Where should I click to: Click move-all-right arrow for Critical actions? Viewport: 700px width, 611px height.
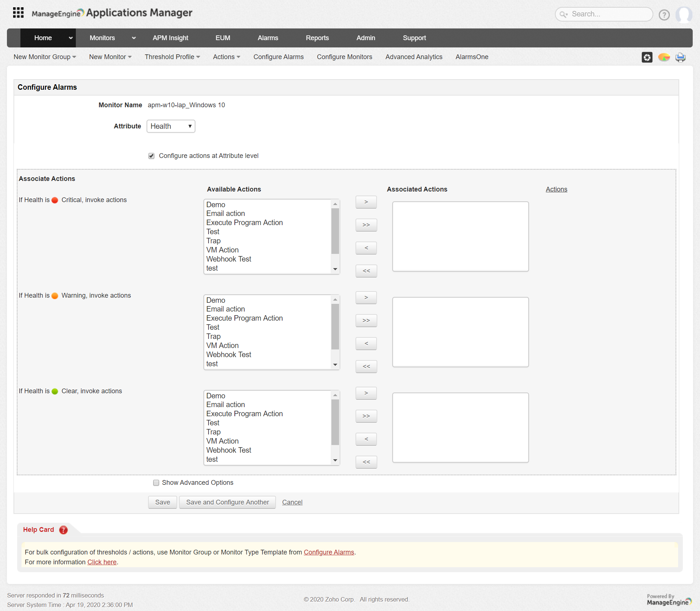click(x=366, y=225)
